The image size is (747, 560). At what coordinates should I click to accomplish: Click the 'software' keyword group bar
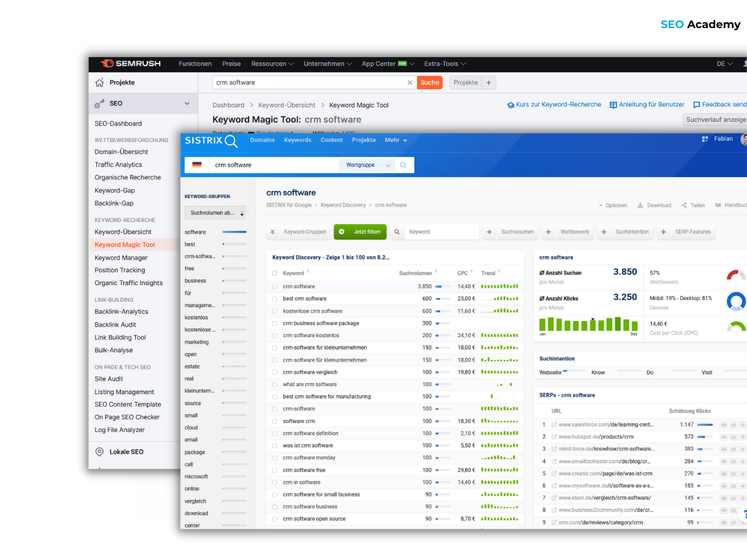pos(234,232)
